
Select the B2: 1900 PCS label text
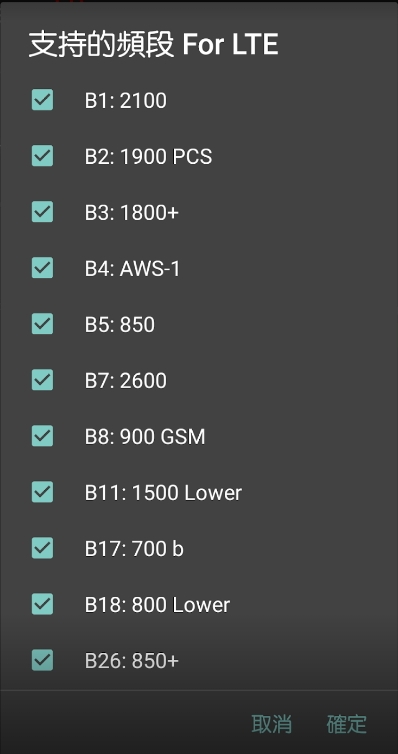[x=149, y=157]
